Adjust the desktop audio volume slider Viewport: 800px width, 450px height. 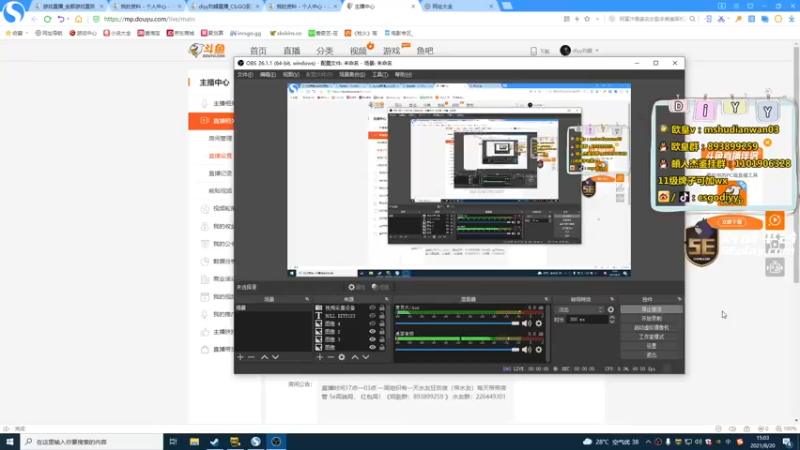tap(457, 349)
